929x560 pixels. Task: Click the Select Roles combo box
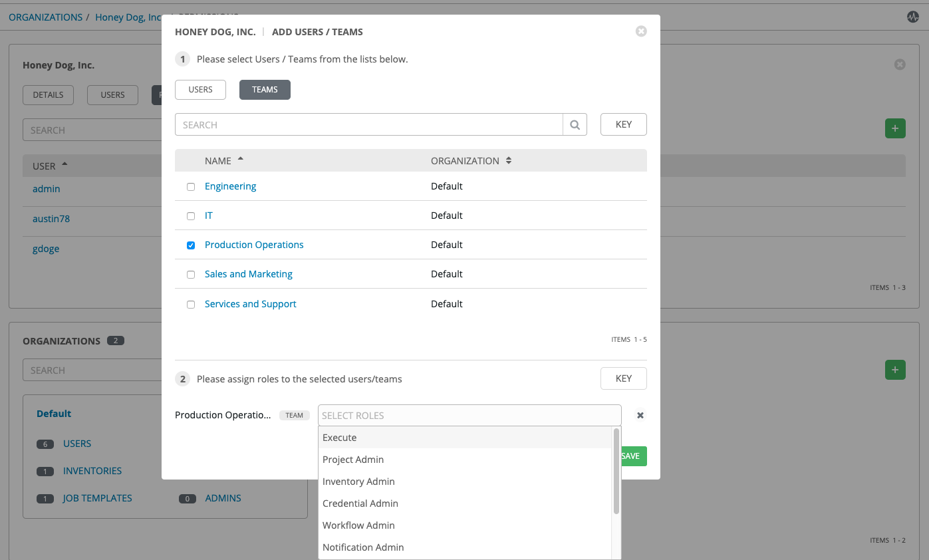tap(469, 415)
